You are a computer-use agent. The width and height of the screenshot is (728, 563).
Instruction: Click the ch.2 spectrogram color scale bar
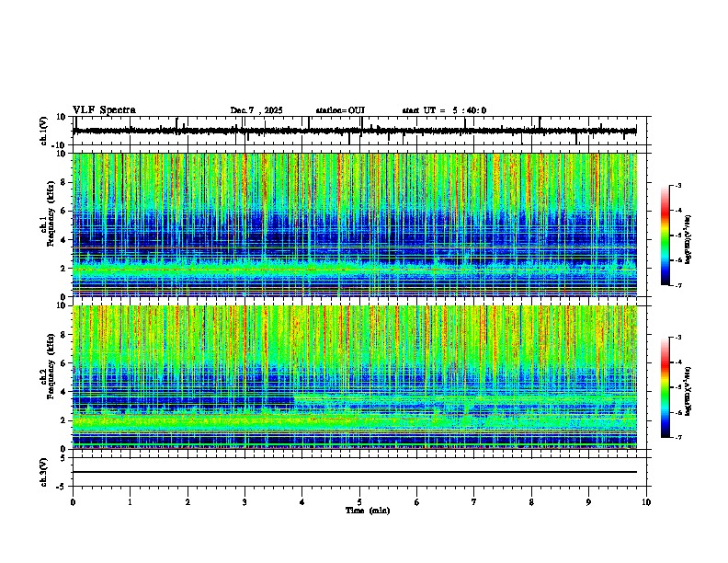[x=665, y=387]
